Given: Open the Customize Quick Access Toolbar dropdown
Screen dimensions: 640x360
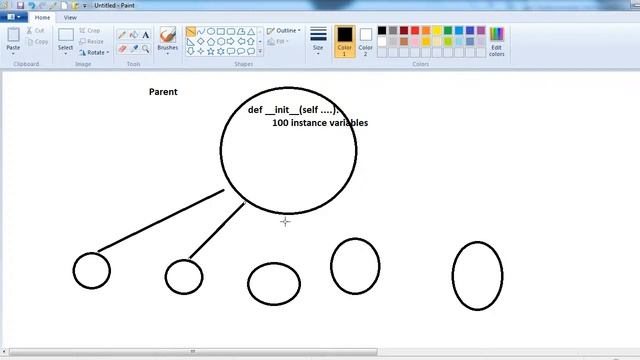Looking at the screenshot, I should click(x=85, y=6).
